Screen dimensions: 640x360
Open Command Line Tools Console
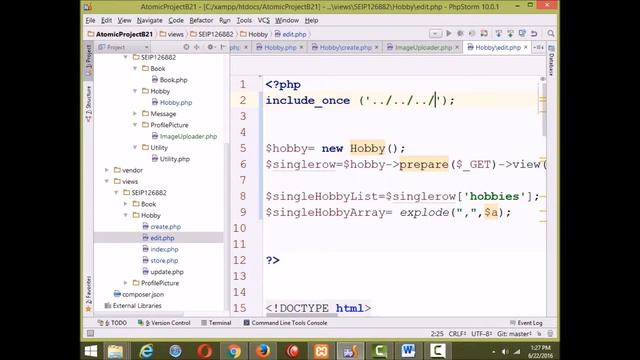(285, 323)
